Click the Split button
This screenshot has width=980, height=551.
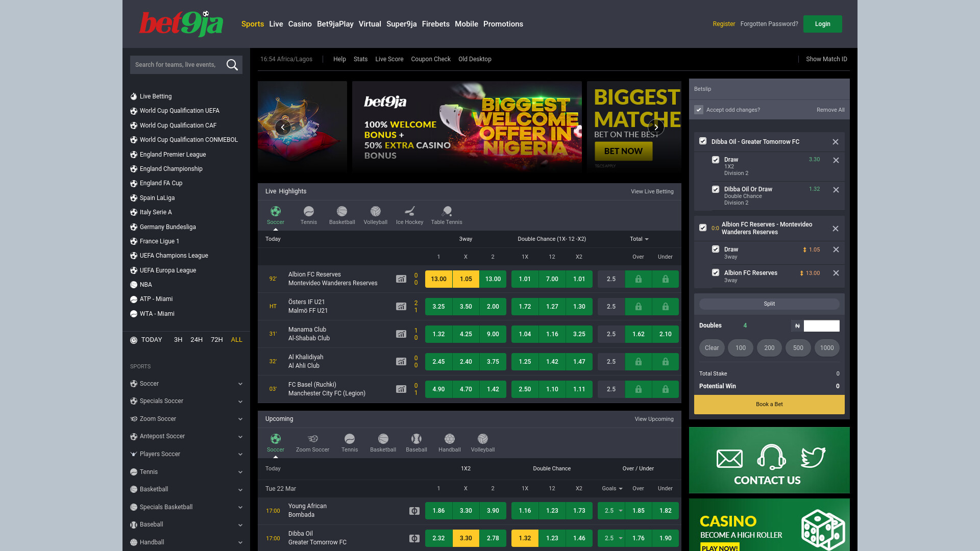pos(769,304)
